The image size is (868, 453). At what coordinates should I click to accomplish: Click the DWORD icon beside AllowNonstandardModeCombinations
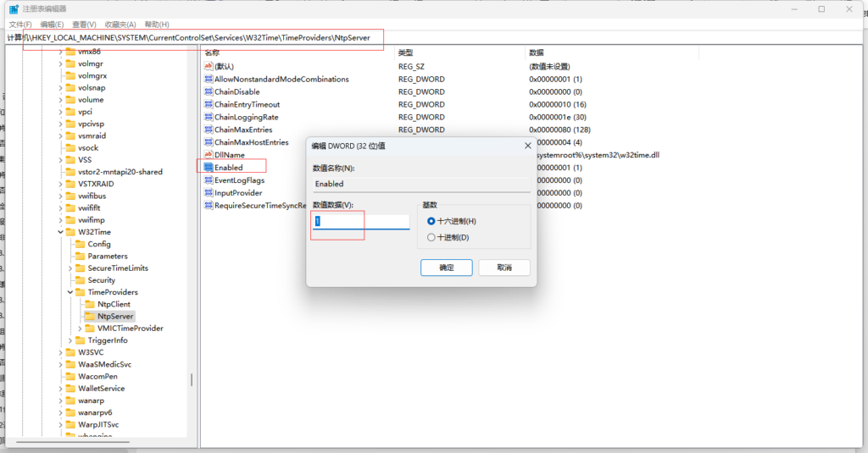click(x=209, y=79)
